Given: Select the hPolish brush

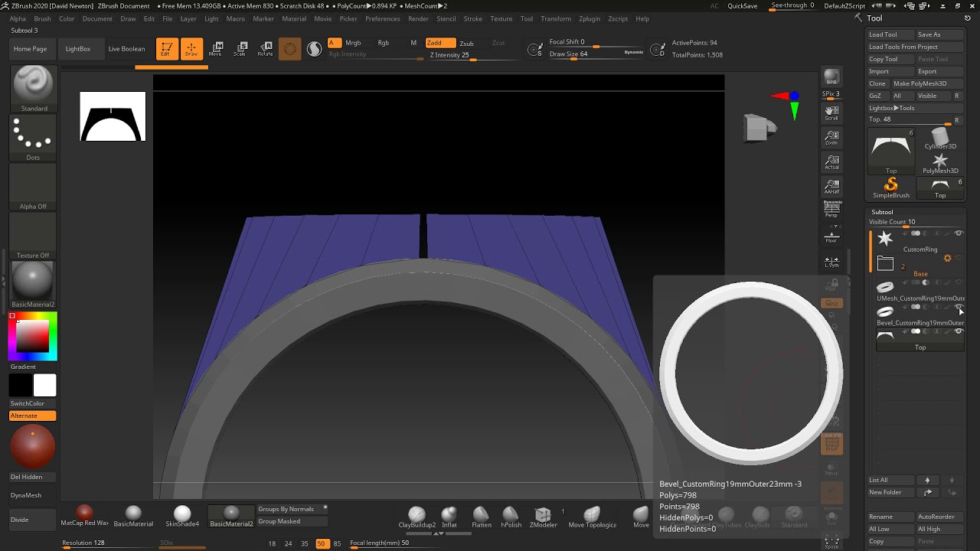Looking at the screenshot, I should [511, 517].
